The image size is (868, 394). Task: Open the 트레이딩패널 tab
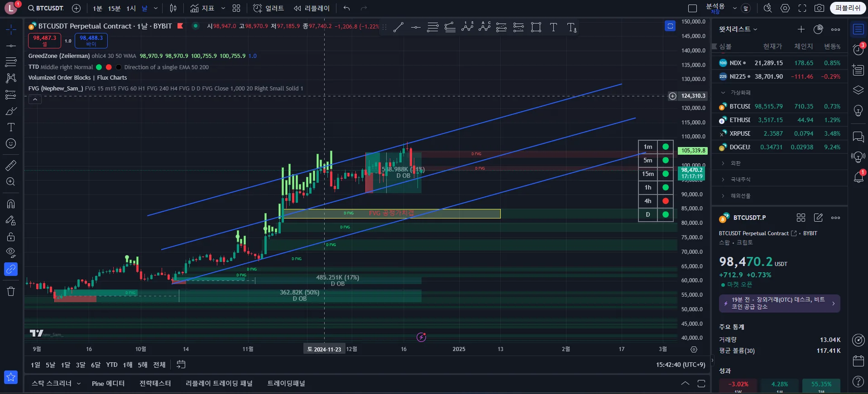286,383
